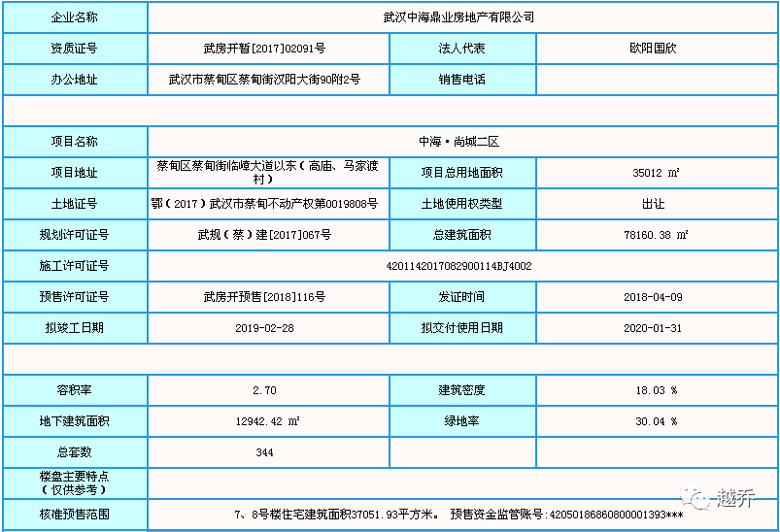Click the 施工许可证号 label
Image resolution: width=780 pixels, height=532 pixels.
[x=74, y=265]
